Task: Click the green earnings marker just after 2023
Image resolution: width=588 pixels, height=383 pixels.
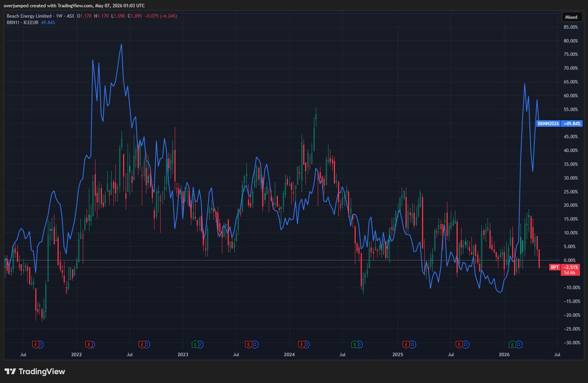Action: 195,344
